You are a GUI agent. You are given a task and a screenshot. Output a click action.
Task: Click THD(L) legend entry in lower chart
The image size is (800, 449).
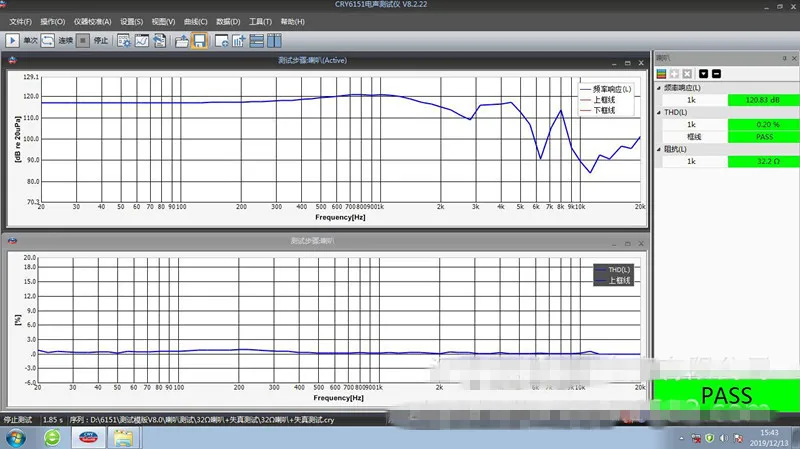[x=613, y=270]
